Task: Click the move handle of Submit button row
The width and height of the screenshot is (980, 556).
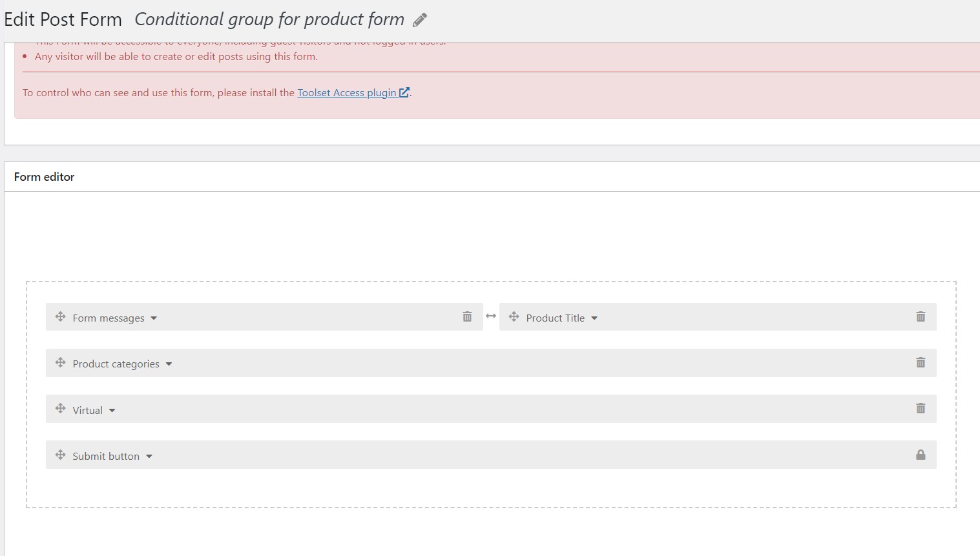Action: [x=60, y=455]
